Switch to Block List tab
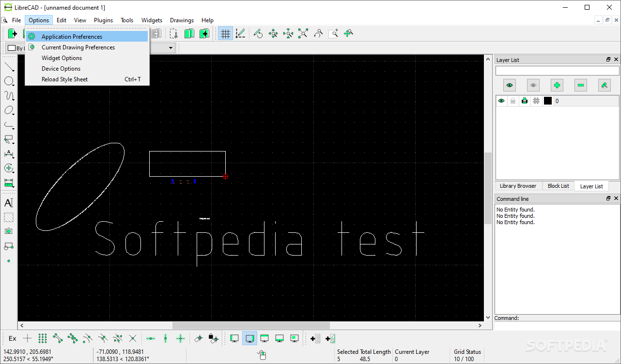Screen dimensions: 621x364 coord(558,186)
